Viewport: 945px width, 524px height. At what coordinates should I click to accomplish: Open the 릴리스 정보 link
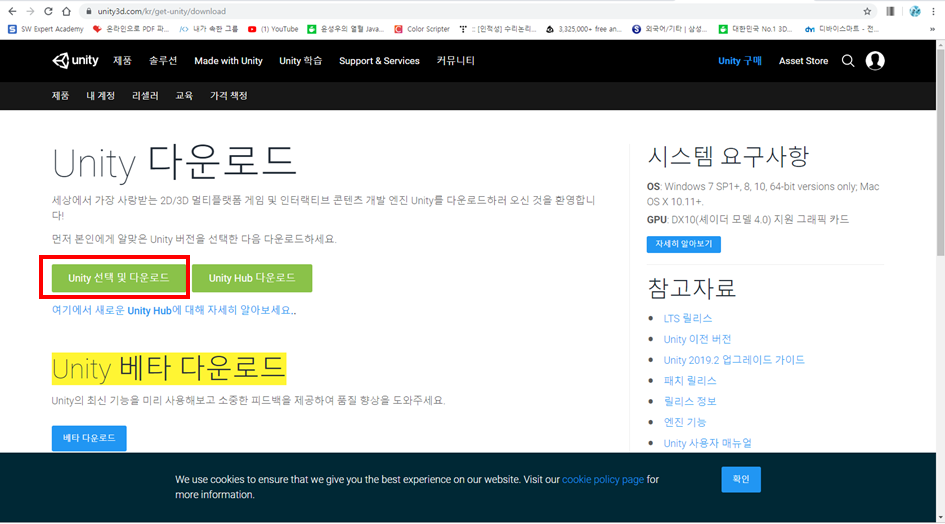click(690, 401)
